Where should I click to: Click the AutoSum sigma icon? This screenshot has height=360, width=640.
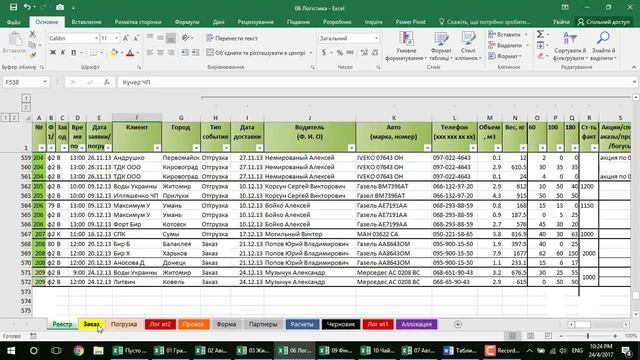540,34
